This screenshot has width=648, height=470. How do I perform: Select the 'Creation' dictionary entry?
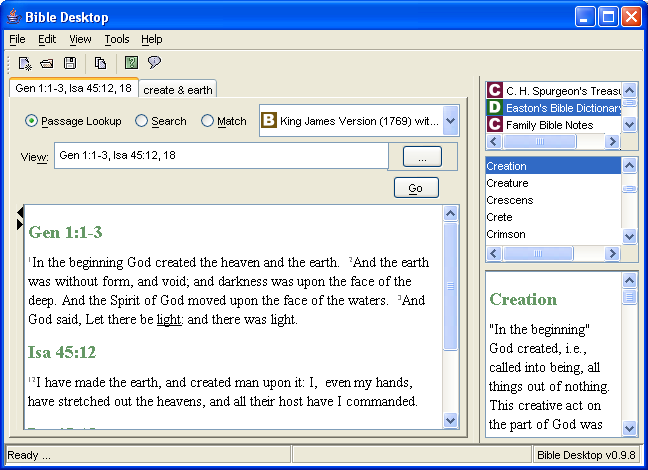pos(553,166)
